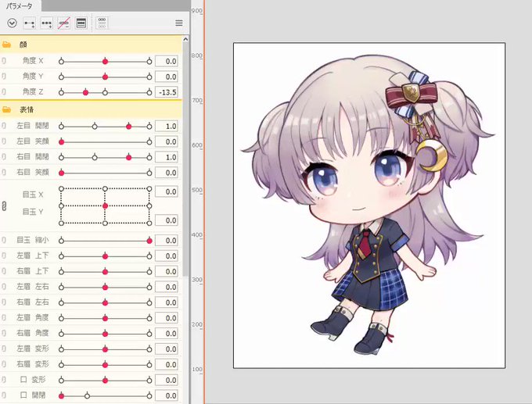Click the red handle on 角度 Z slider
Image resolution: width=532 pixels, height=404 pixels.
tap(85, 92)
